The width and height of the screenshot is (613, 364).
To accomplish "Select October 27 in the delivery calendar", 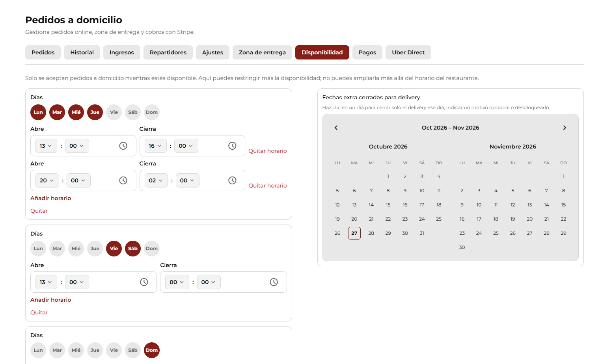I will [x=354, y=233].
